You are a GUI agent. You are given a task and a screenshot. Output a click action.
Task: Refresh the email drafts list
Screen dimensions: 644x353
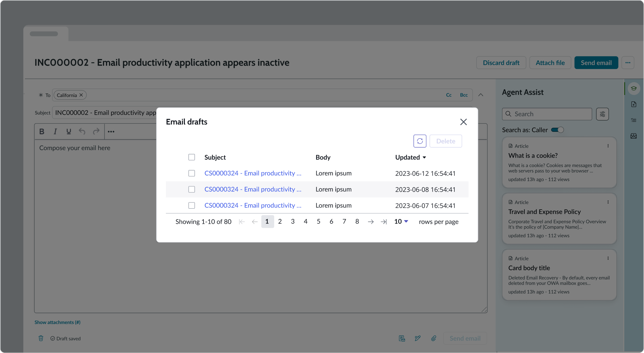tap(420, 141)
